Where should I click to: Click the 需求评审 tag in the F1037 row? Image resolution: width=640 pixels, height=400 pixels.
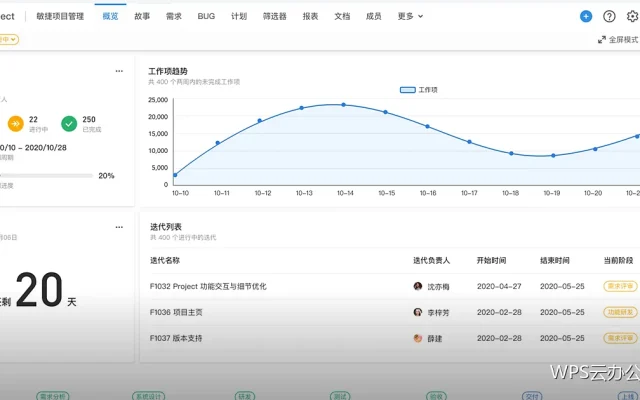620,338
